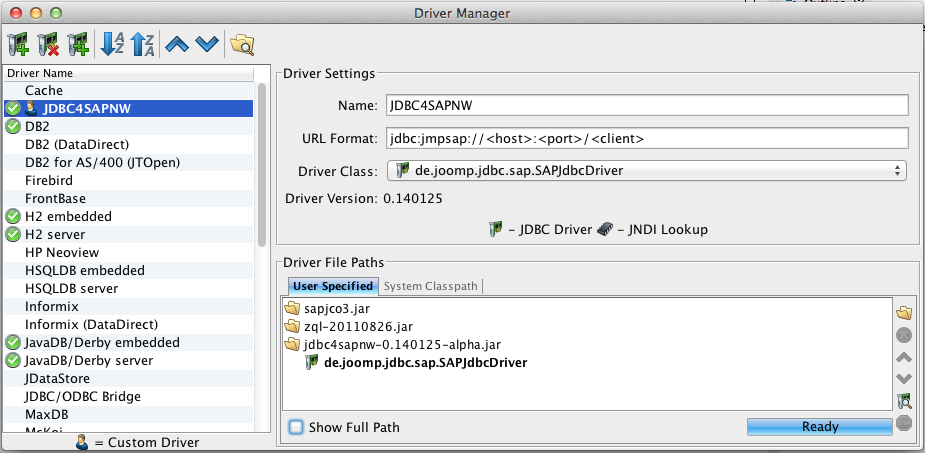Viewport: 925px width, 453px height.
Task: Click into the URL Format field
Action: coord(647,139)
